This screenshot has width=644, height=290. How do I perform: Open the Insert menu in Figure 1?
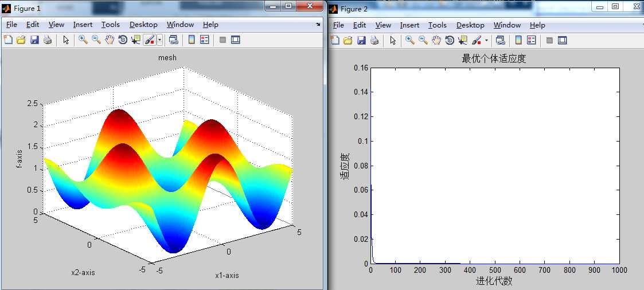[83, 25]
